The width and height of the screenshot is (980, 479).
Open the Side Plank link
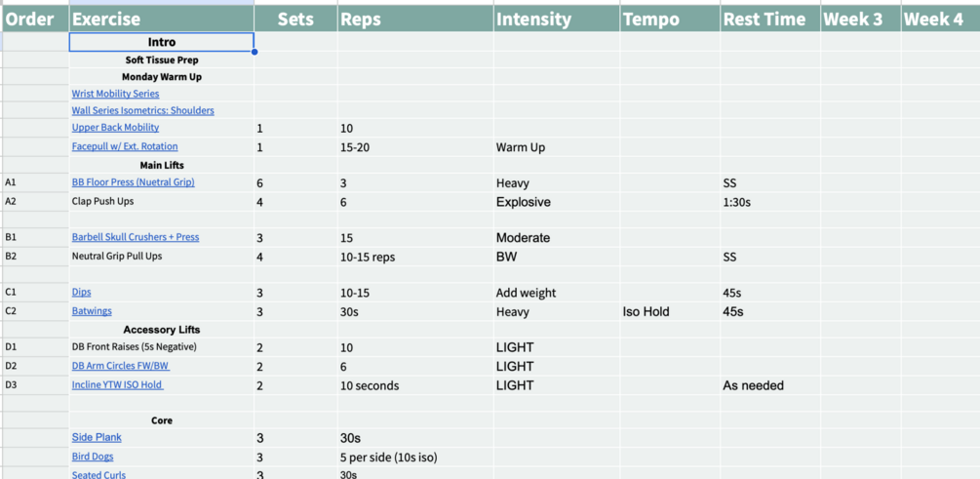[97, 438]
